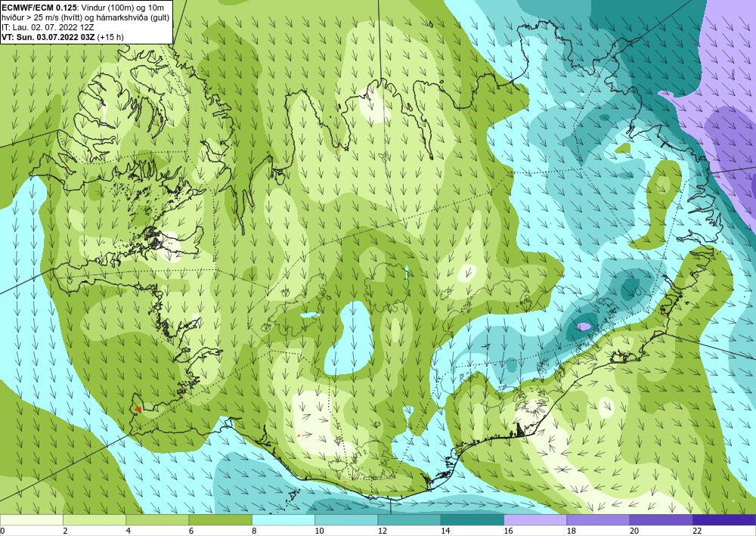Click the legend value label 4
756x536 pixels.
coord(129,531)
